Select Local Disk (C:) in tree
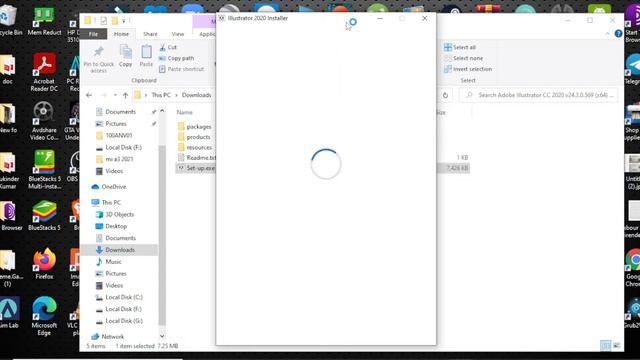This screenshot has width=640, height=360. [x=124, y=297]
